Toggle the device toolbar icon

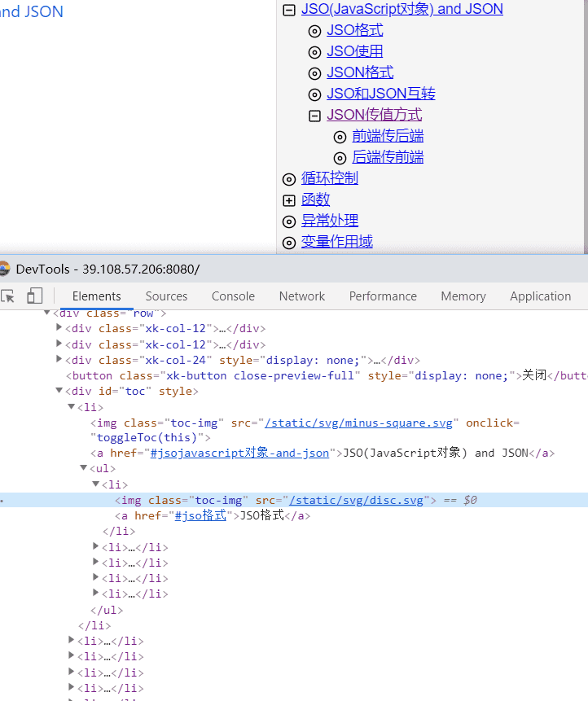point(34,296)
